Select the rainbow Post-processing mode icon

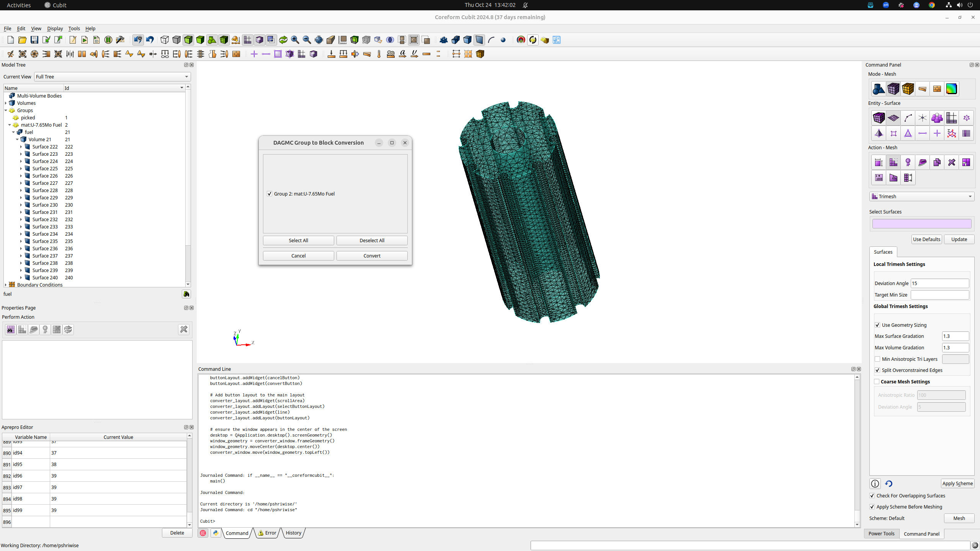pos(951,89)
